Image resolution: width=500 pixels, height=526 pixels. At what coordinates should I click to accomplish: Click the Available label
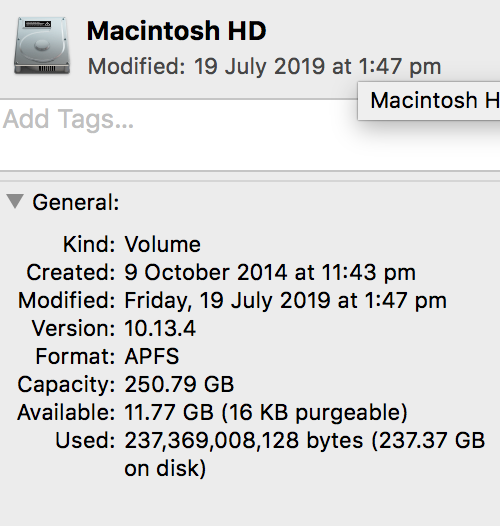tap(66, 412)
